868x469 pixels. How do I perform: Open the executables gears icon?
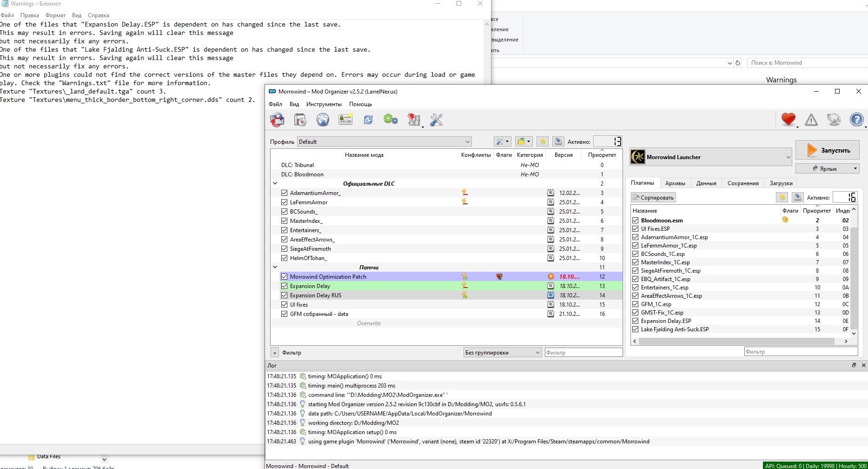(391, 120)
